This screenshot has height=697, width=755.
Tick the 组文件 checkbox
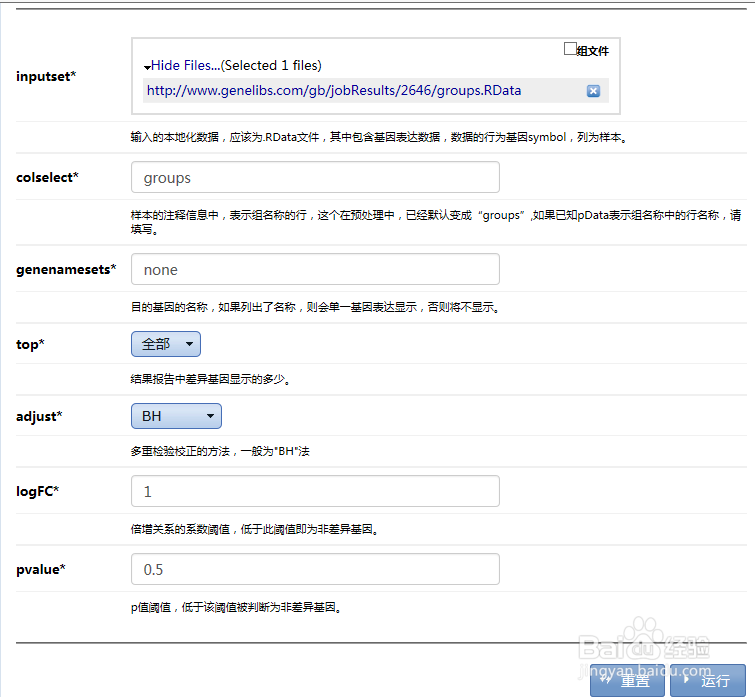(x=570, y=49)
